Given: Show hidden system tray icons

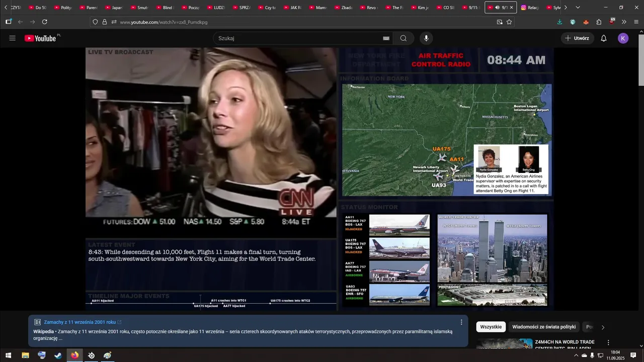Looking at the screenshot, I should coord(576,355).
